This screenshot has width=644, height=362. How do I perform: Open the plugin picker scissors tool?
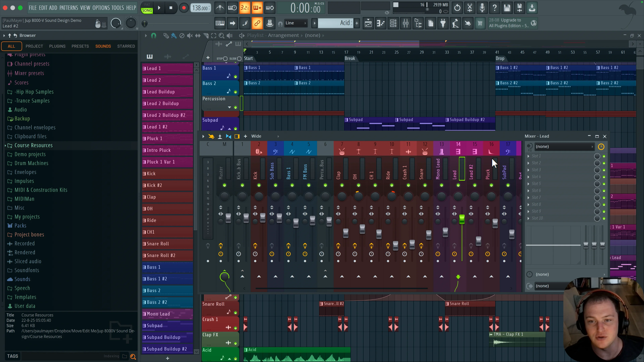coord(470,8)
